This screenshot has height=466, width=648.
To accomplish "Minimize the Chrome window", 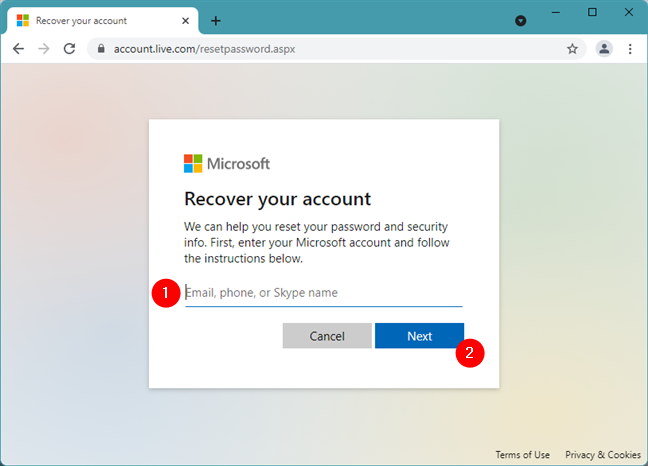I will click(x=556, y=12).
